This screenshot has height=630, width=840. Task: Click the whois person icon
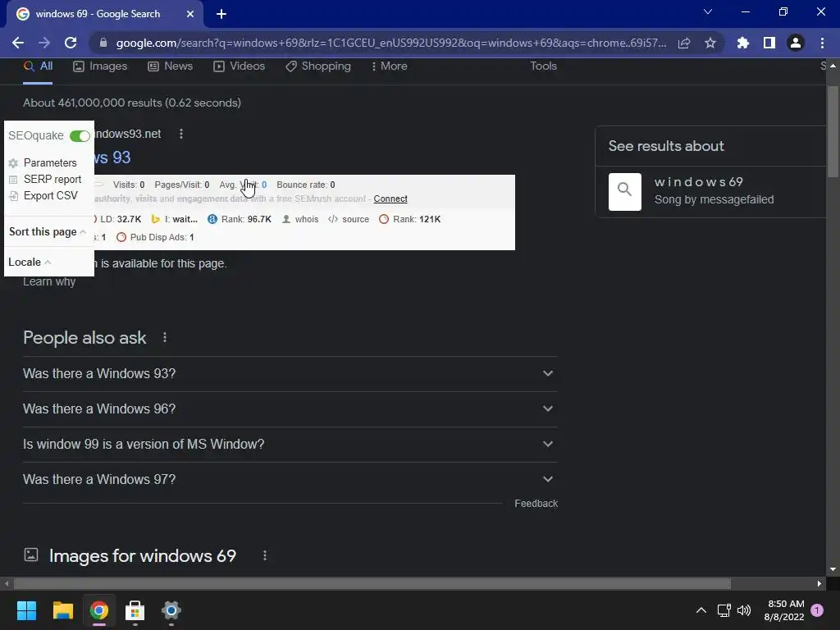(286, 219)
